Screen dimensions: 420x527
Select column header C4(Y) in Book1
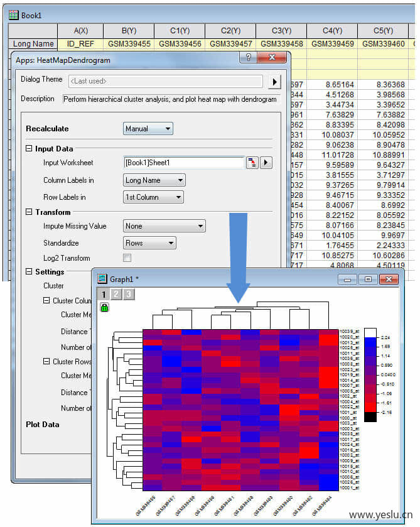click(332, 31)
